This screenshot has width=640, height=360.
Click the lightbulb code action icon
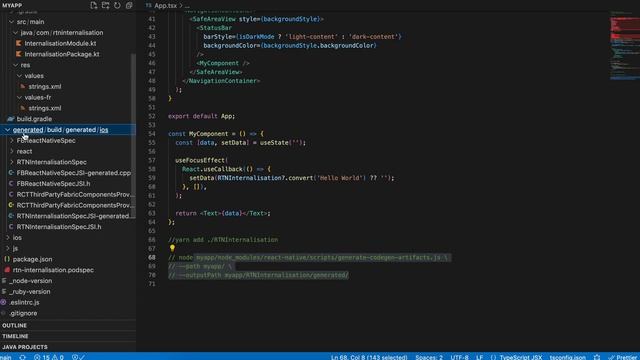pos(172,248)
